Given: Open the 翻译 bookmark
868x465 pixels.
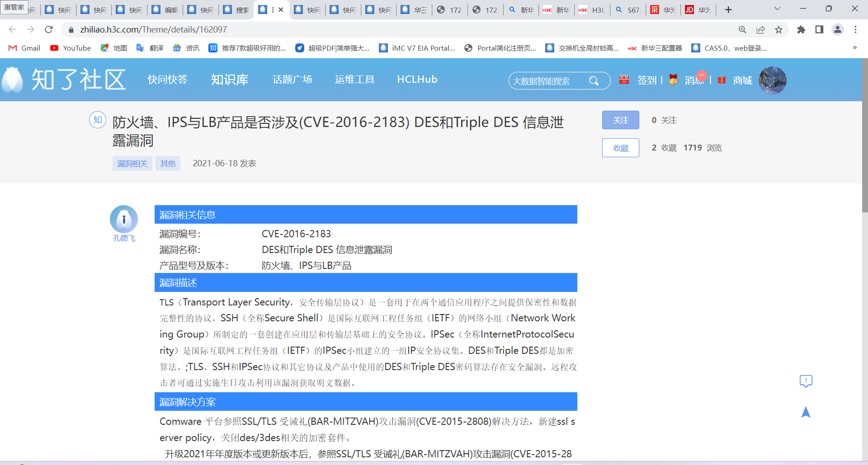Looking at the screenshot, I should (150, 48).
